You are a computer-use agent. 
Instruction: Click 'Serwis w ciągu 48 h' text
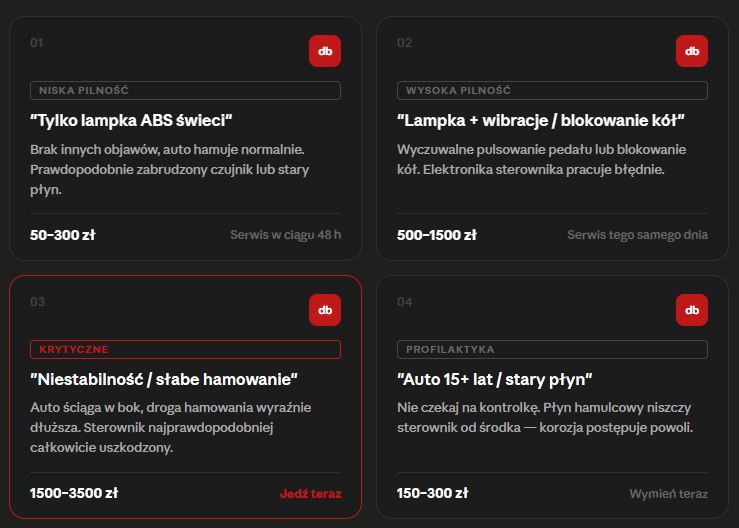coord(285,235)
